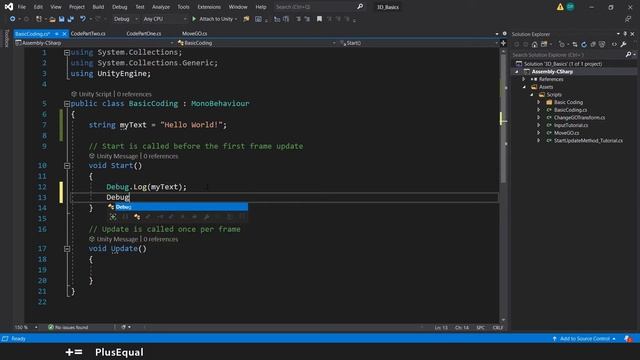Viewport: 640px width, 360px height.
Task: Expand the References node
Action: click(524, 79)
